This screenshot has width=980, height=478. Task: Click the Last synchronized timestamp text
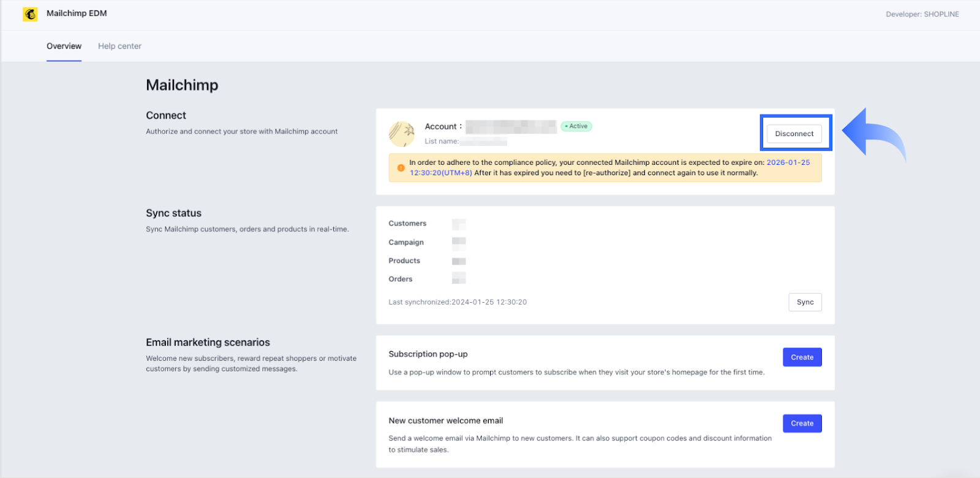[458, 302]
